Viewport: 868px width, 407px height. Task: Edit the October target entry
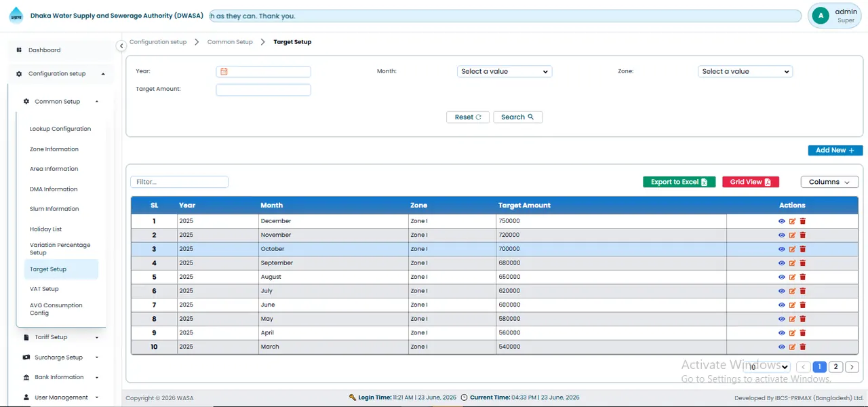pos(792,249)
